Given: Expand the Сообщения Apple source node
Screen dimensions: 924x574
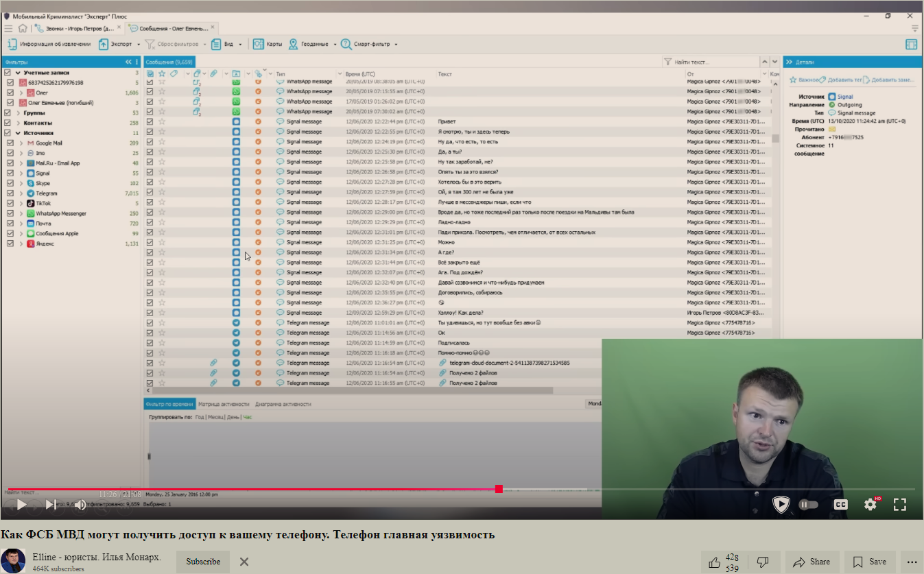Looking at the screenshot, I should click(21, 233).
